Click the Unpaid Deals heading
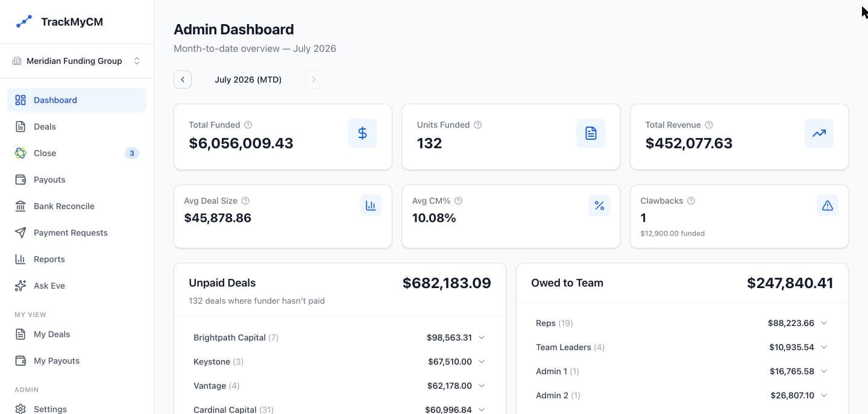The image size is (868, 414). click(222, 283)
